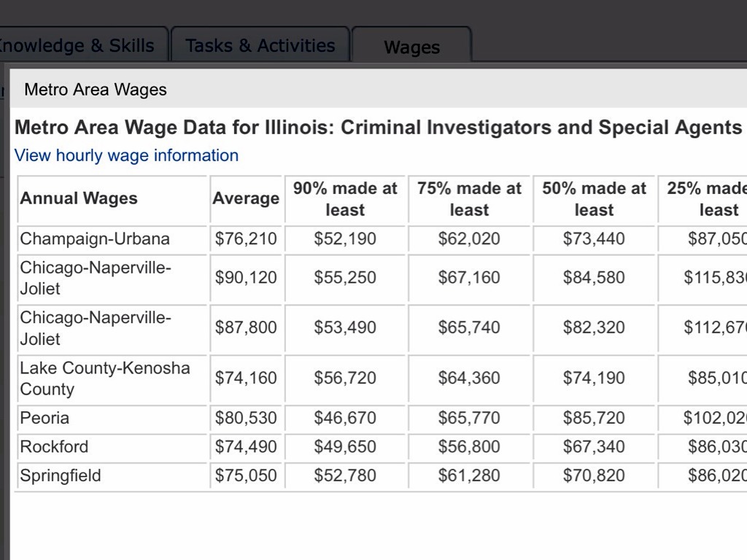Click the $90,120 average wage cell
Viewport: 747px width, 560px height.
(x=246, y=278)
